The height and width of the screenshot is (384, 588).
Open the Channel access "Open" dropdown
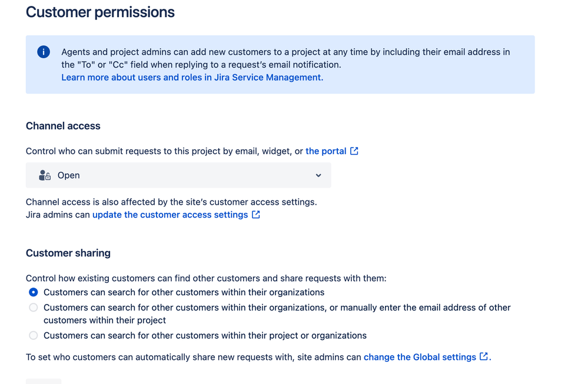click(x=178, y=175)
